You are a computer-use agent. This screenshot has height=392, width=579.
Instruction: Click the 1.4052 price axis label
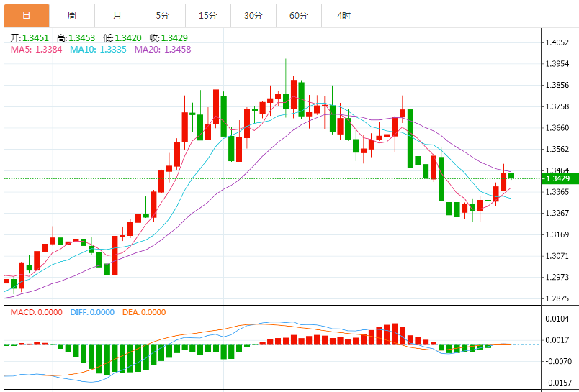click(557, 42)
